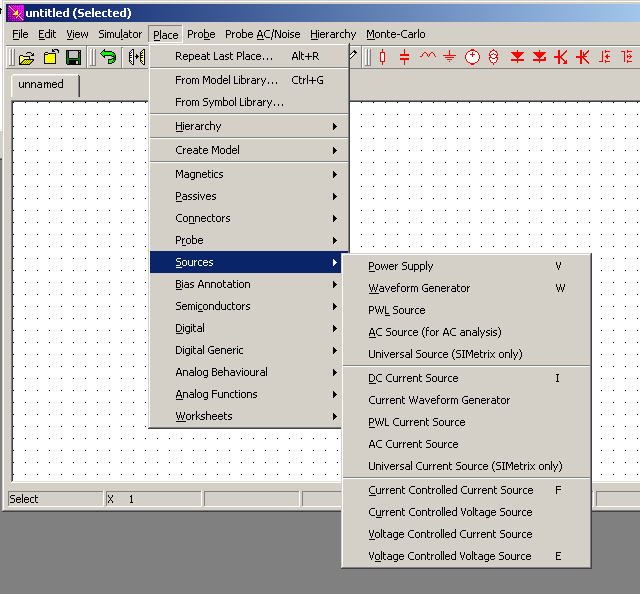This screenshot has width=640, height=594.
Task: Expand the Worksheets submenu arrow
Action: [x=335, y=416]
